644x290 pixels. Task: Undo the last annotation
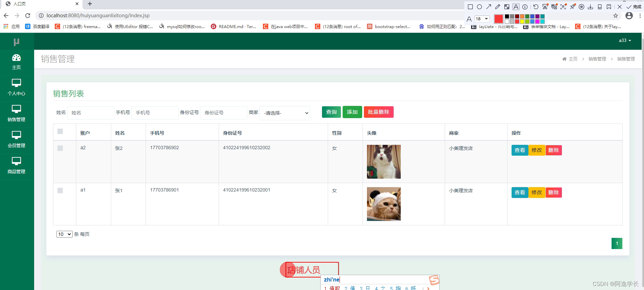coord(536,7)
